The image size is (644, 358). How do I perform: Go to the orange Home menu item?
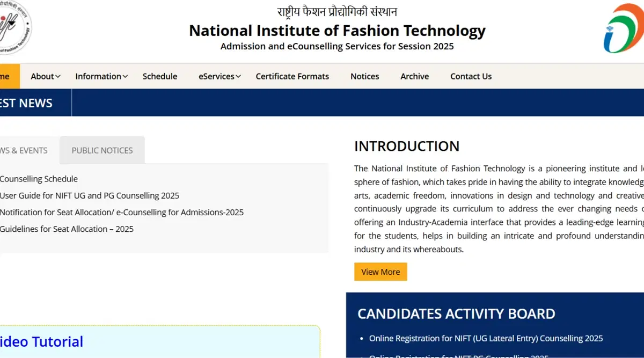(x=9, y=76)
